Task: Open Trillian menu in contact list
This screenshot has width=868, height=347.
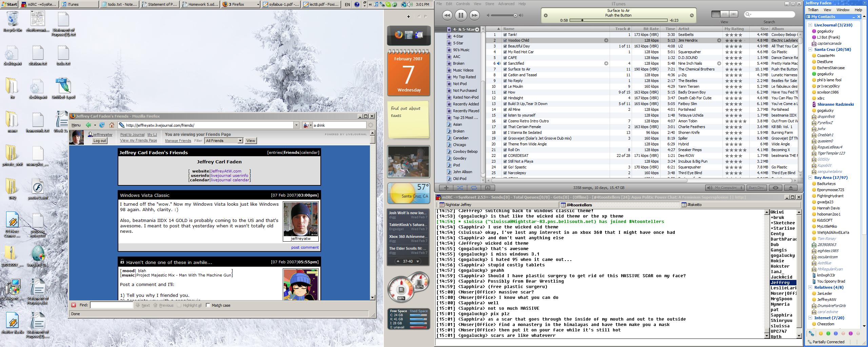Action: click(813, 10)
